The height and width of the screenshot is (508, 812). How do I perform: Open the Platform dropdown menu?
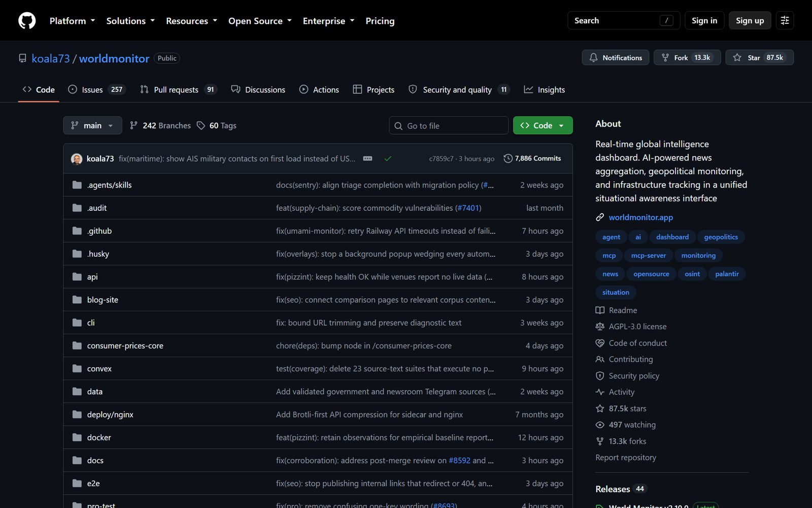pos(72,21)
